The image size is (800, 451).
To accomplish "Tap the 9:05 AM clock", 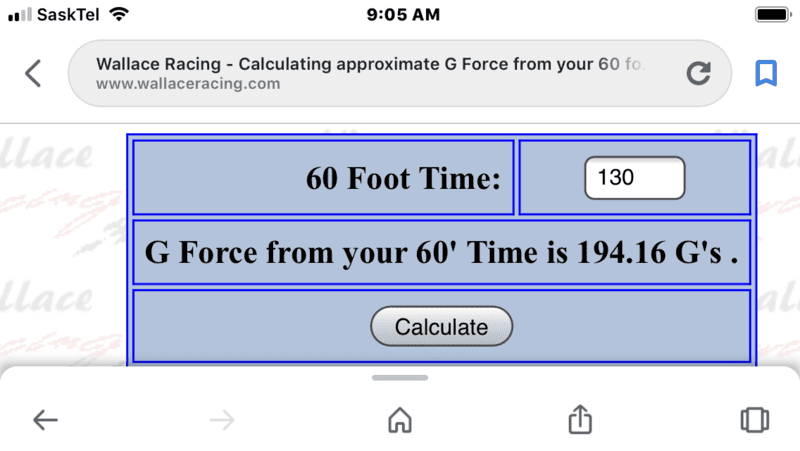I will [403, 15].
